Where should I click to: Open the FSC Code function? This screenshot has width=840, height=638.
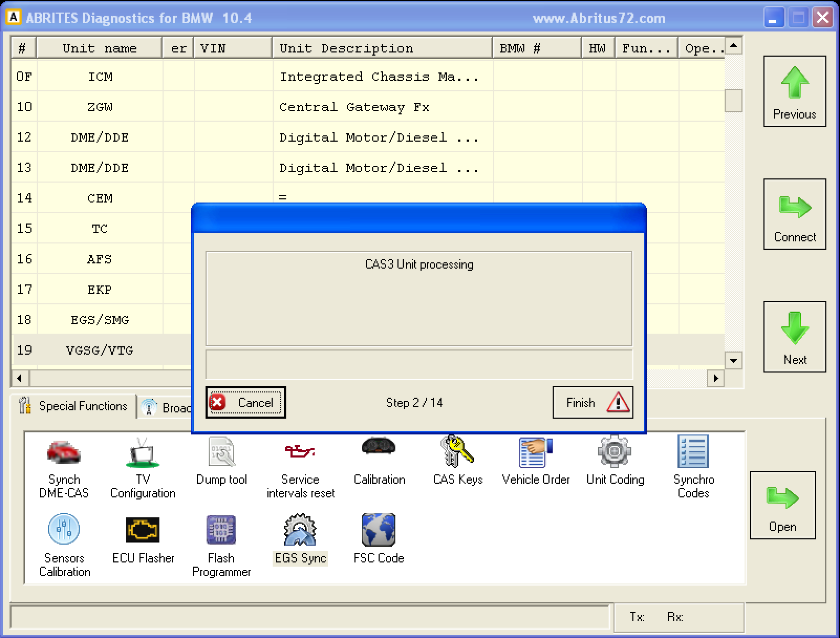point(379,540)
